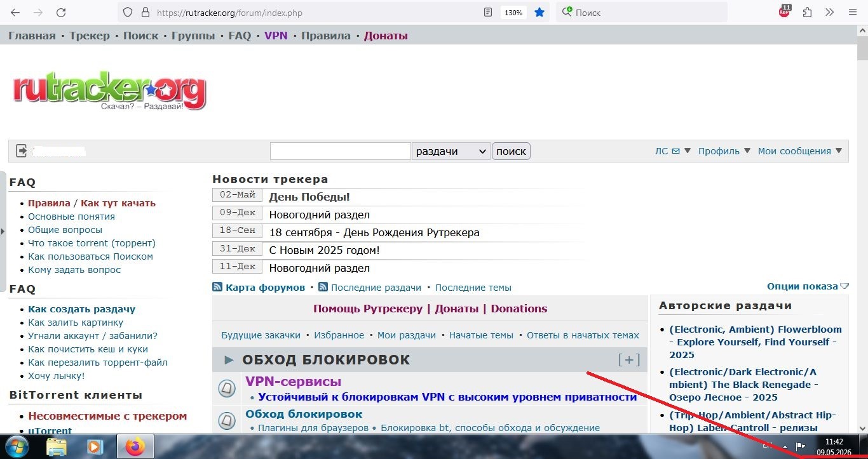Go back with the browser back arrow

coord(15,12)
